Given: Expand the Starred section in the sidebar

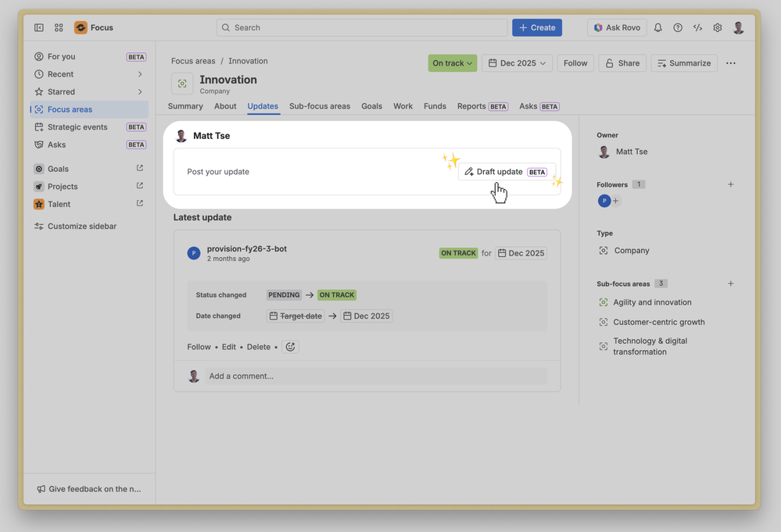Looking at the screenshot, I should (x=140, y=91).
